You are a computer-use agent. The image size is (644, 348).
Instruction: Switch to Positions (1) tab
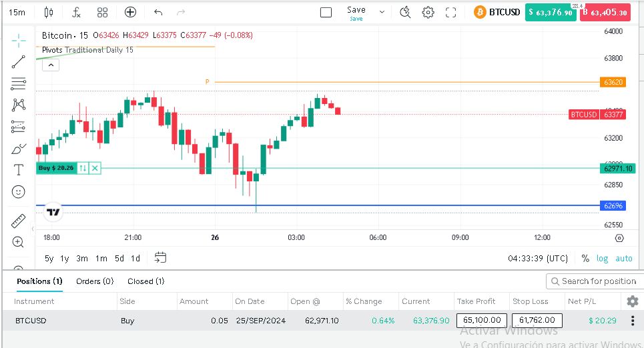tap(39, 281)
